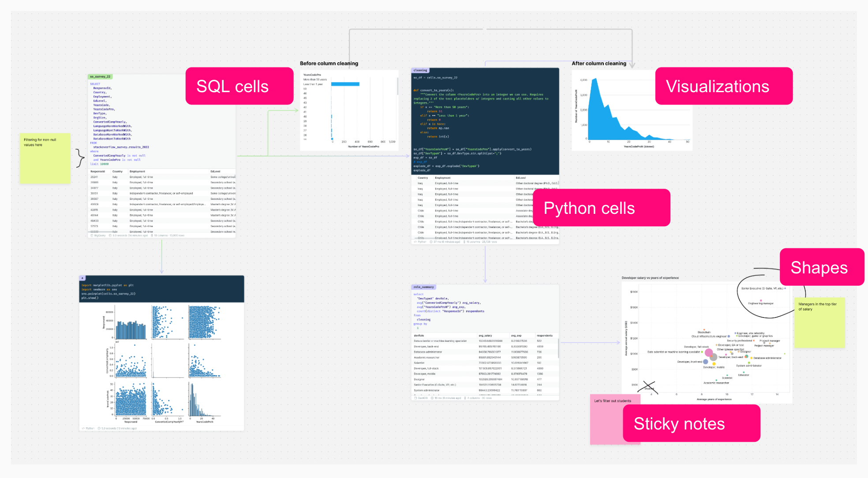The image size is (868, 478).
Task: Click the pink SQL cells label
Action: pyautogui.click(x=239, y=86)
